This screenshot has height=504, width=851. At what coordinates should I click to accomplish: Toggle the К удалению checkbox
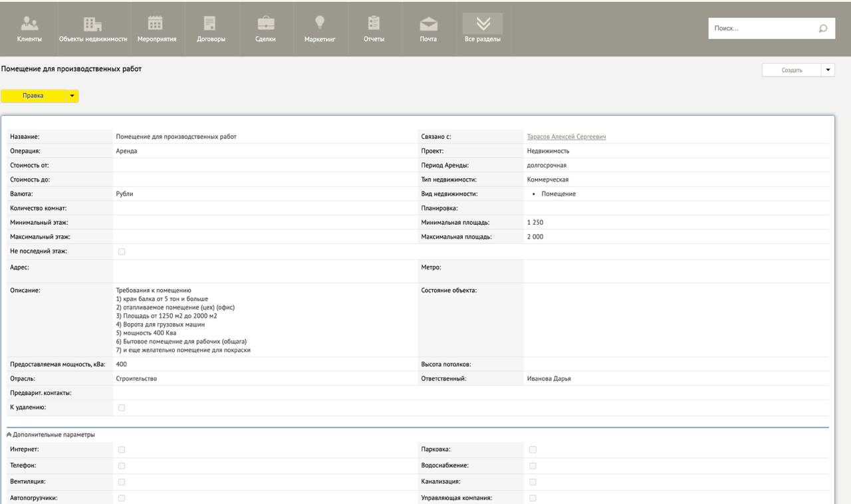pyautogui.click(x=122, y=409)
